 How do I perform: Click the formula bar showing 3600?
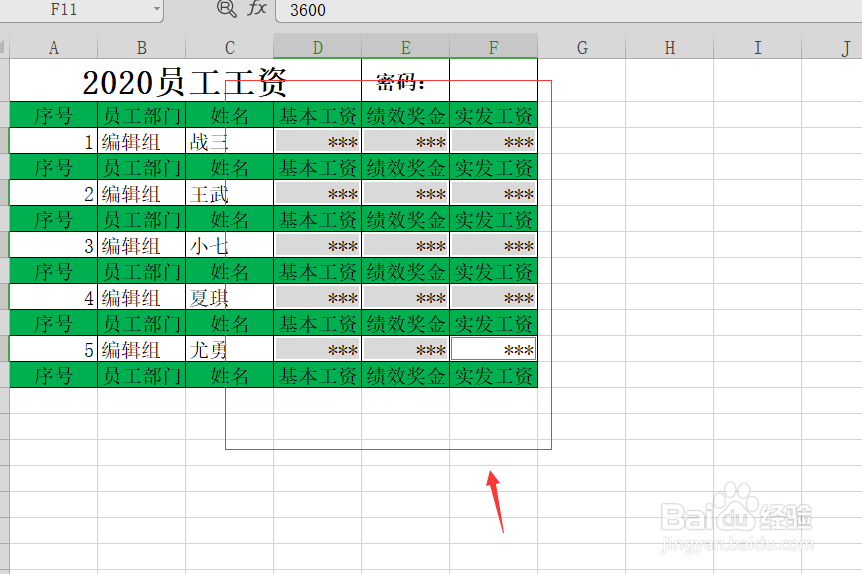click(568, 10)
